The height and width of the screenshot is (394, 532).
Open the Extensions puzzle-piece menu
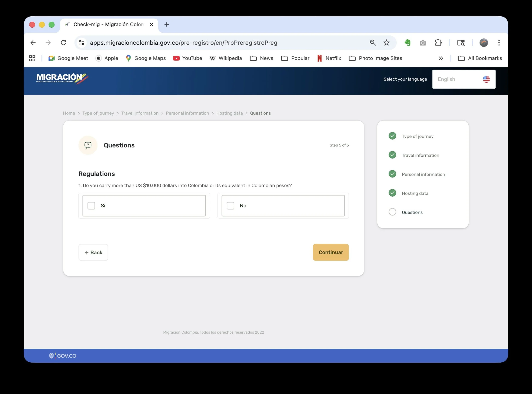[438, 43]
